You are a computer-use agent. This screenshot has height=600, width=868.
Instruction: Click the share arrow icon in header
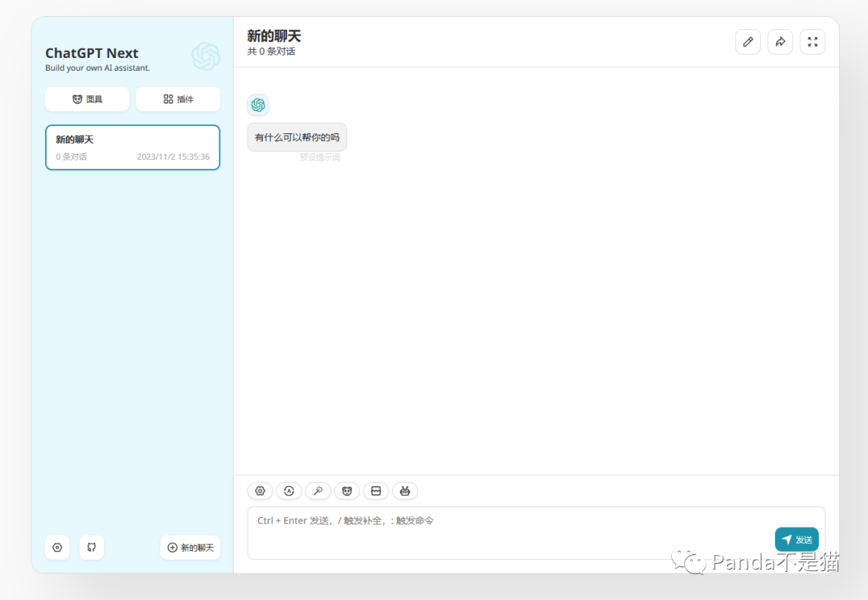point(780,42)
